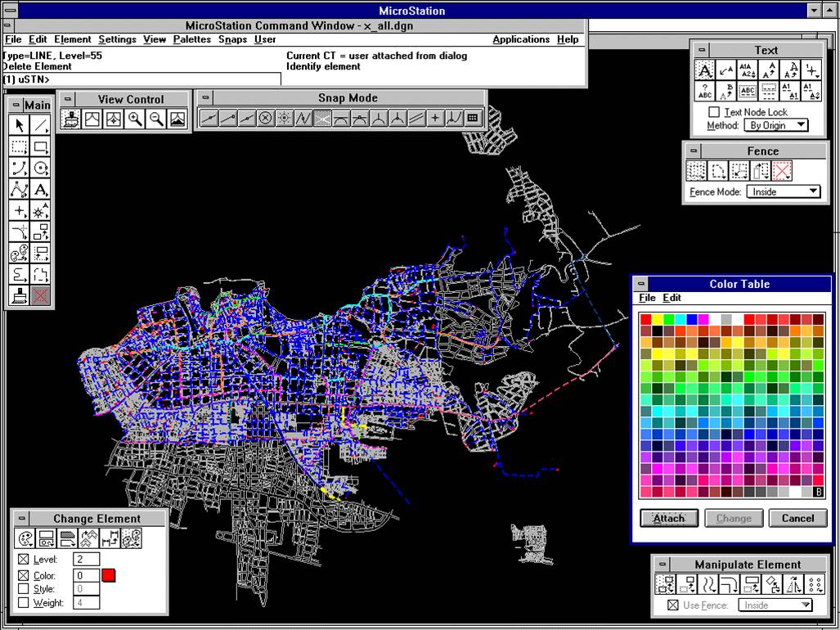Click the Change button in Color Table

[x=734, y=518]
